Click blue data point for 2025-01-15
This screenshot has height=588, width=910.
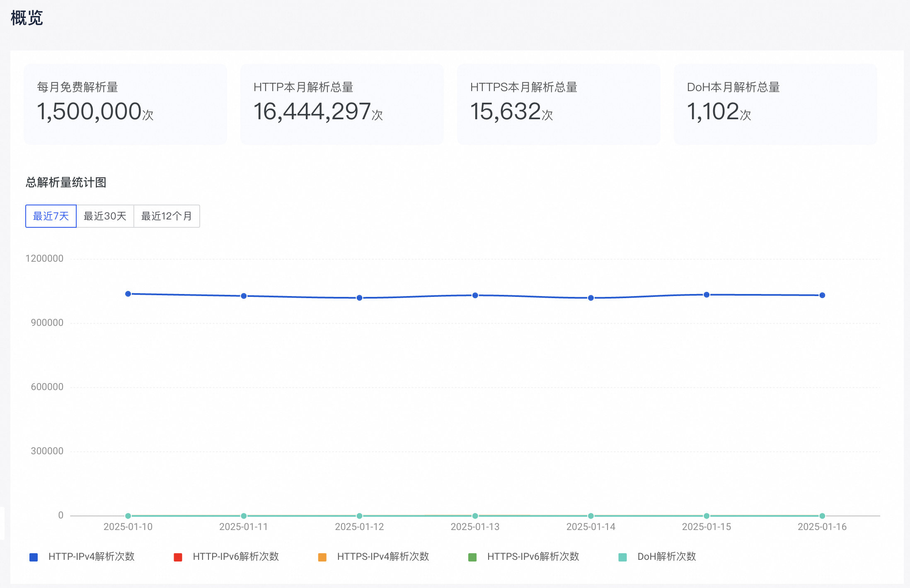click(707, 294)
